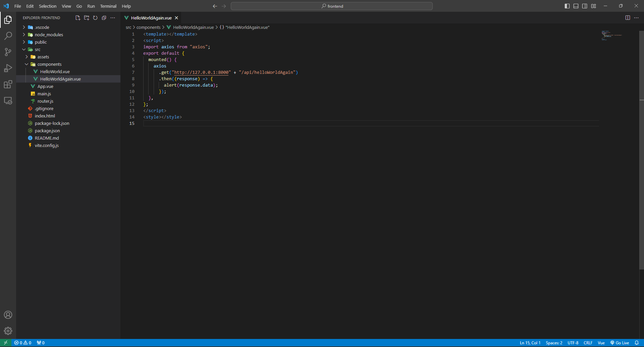
Task: Open the Terminal menu
Action: tap(108, 6)
